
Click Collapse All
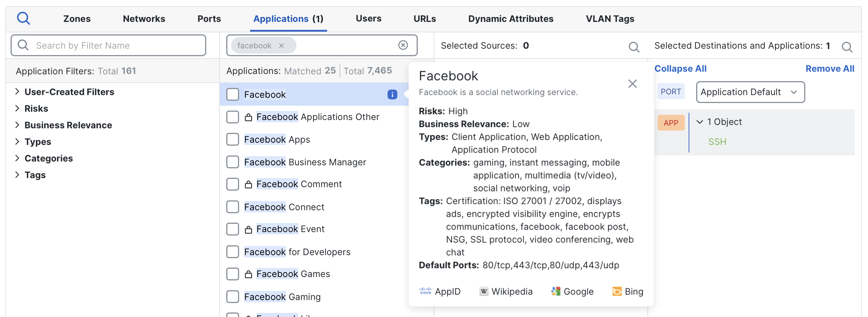point(680,69)
